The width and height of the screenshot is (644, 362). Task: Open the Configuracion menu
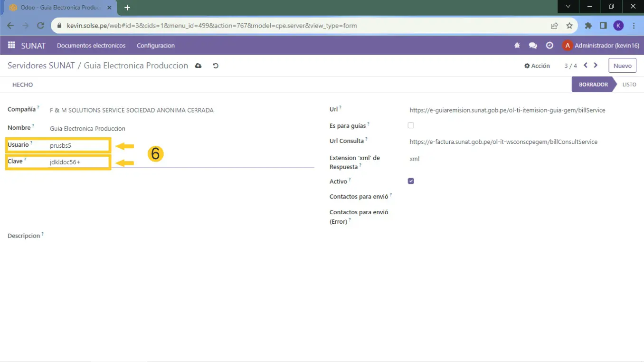point(156,46)
